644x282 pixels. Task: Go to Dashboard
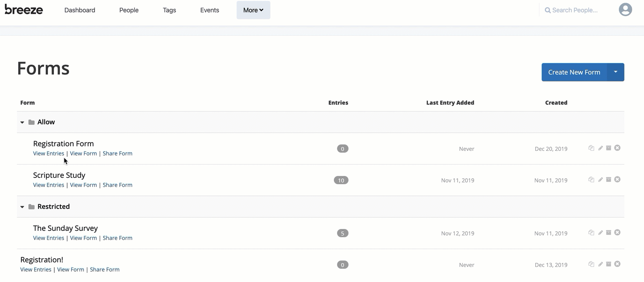pyautogui.click(x=80, y=10)
